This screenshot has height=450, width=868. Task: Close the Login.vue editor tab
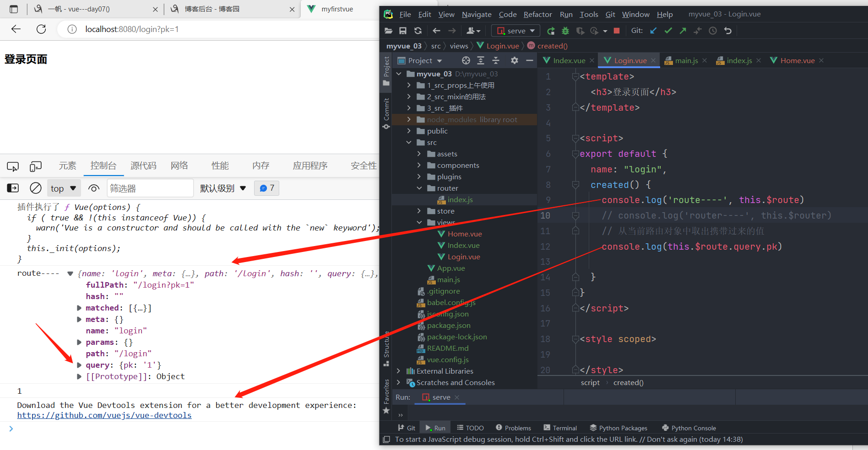point(653,60)
